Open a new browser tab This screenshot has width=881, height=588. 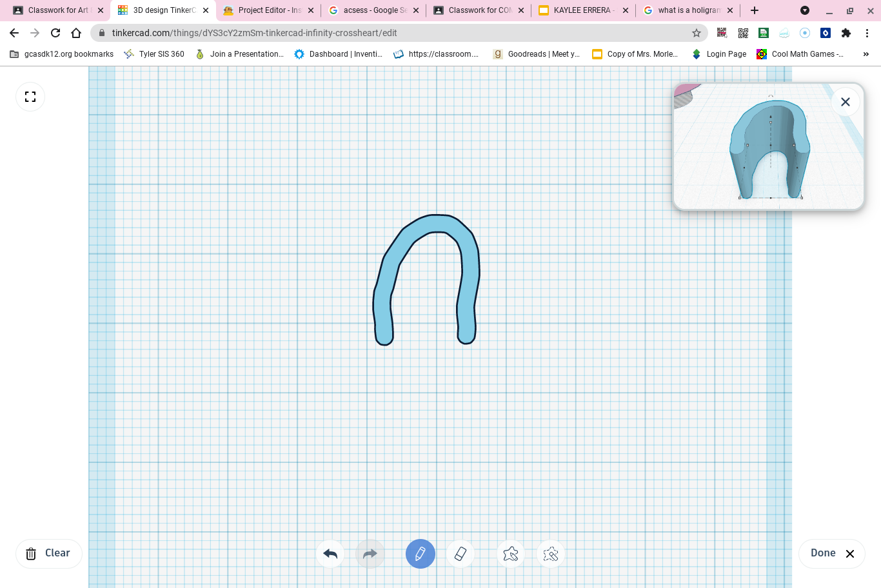tap(755, 10)
